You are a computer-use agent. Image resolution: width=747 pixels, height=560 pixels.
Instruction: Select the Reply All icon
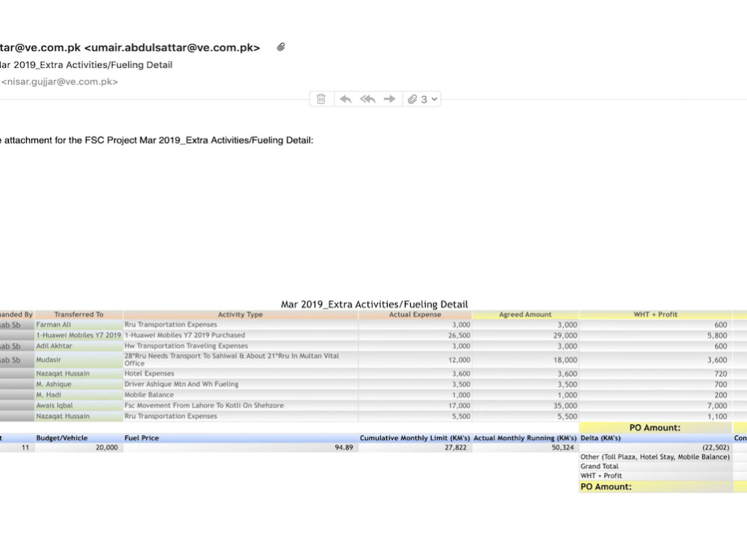tap(367, 99)
